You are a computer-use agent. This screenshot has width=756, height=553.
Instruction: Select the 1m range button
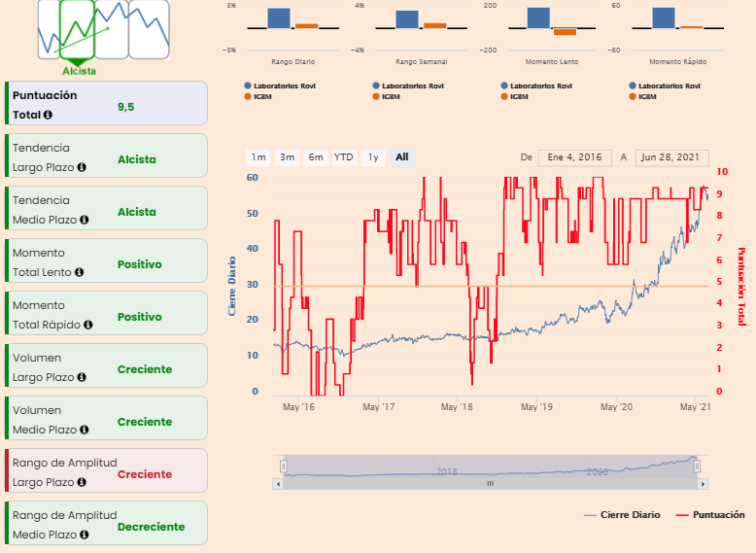258,157
